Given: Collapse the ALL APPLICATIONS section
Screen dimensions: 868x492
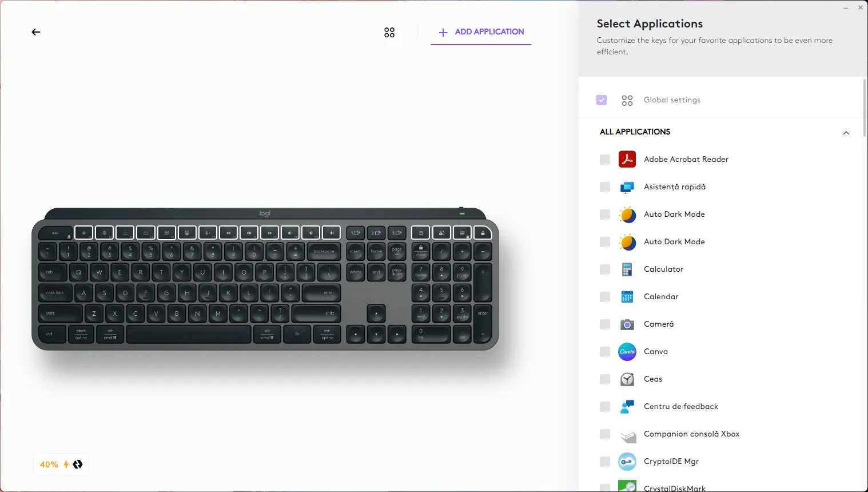Looking at the screenshot, I should point(846,133).
